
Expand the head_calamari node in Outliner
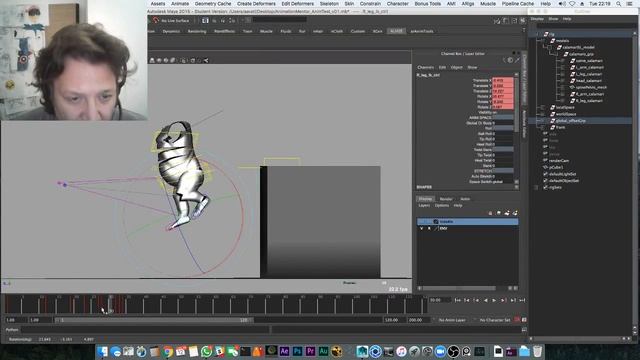562,80
